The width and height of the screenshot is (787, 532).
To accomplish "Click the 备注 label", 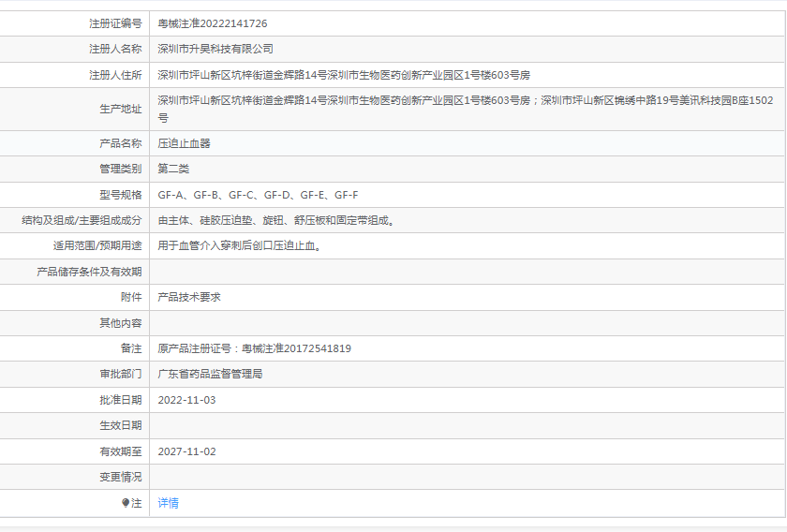I will [x=131, y=348].
